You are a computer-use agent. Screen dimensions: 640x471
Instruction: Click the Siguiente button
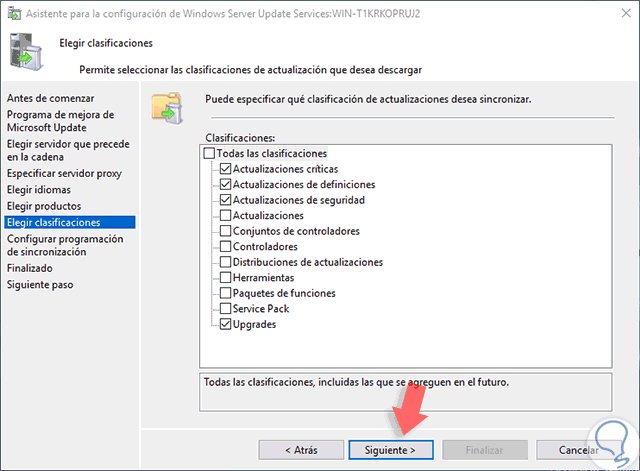coord(391,450)
